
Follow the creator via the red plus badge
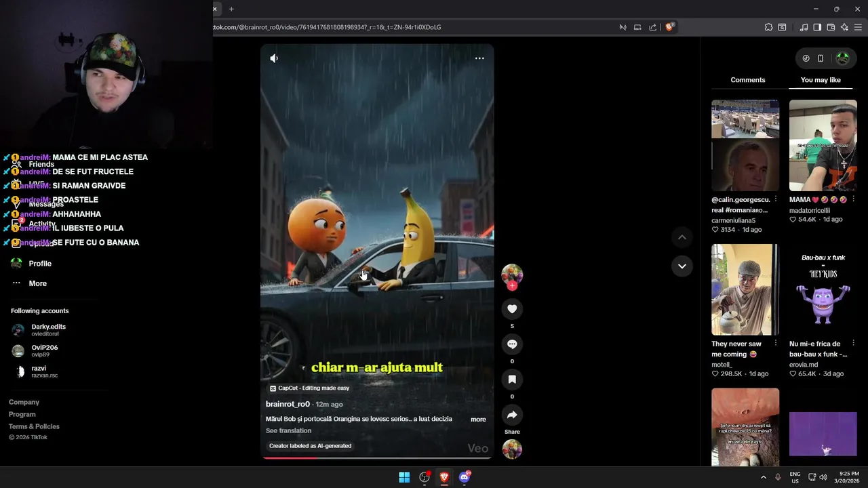click(512, 286)
